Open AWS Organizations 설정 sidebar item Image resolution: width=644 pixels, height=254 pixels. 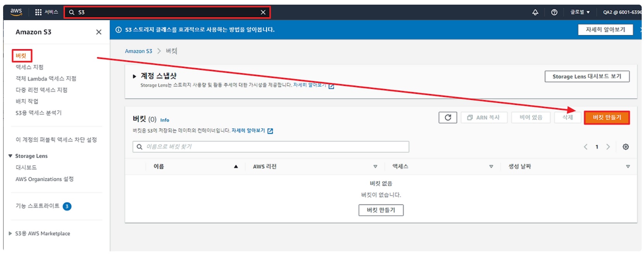coord(45,179)
